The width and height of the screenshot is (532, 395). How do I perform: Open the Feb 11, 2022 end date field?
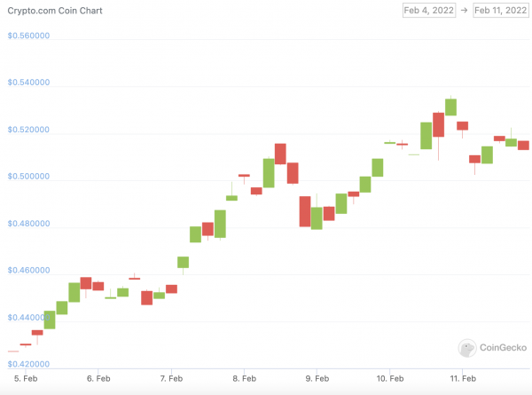[x=501, y=11]
